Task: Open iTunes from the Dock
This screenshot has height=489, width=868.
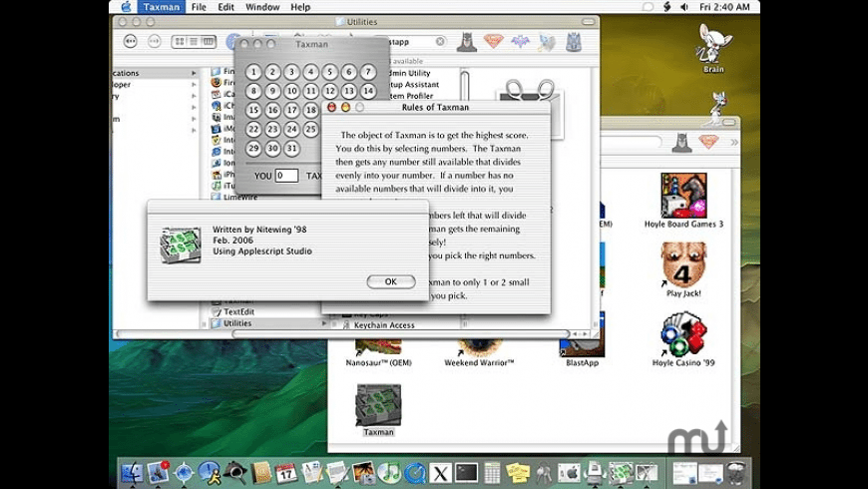Action: coord(389,472)
